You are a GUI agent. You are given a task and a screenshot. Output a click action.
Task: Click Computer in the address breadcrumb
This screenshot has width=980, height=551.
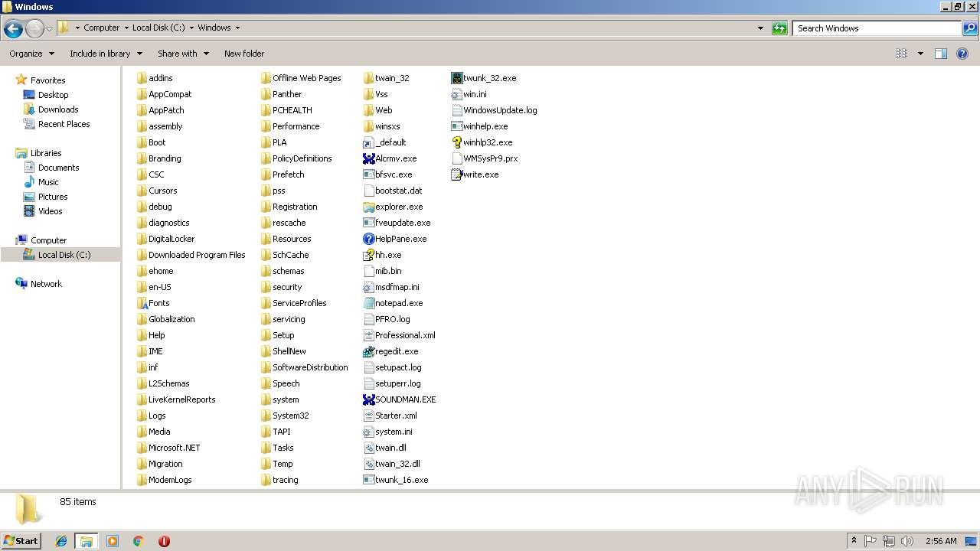coord(101,28)
